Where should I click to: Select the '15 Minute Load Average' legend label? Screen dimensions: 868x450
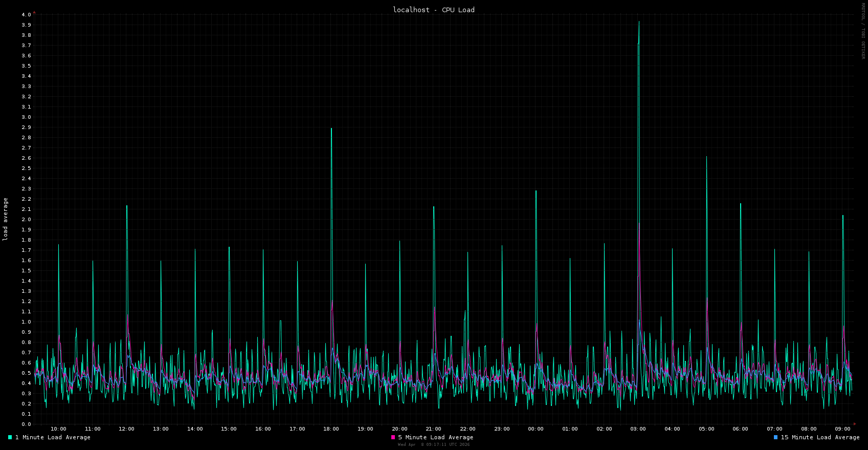[x=820, y=437]
